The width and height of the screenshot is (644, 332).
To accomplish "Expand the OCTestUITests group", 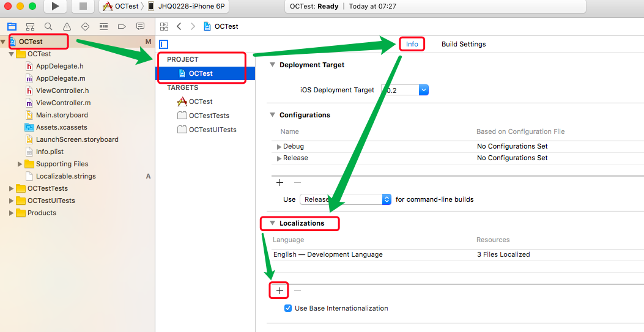I will point(12,201).
